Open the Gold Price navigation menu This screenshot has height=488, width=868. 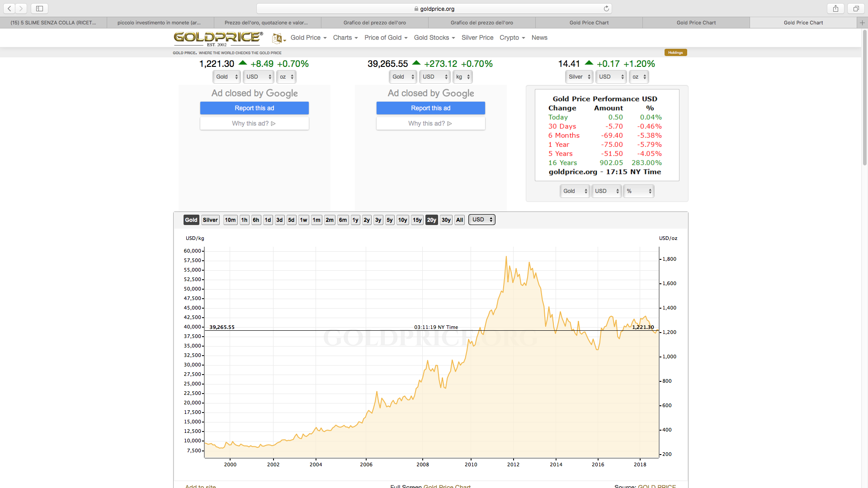pos(308,38)
